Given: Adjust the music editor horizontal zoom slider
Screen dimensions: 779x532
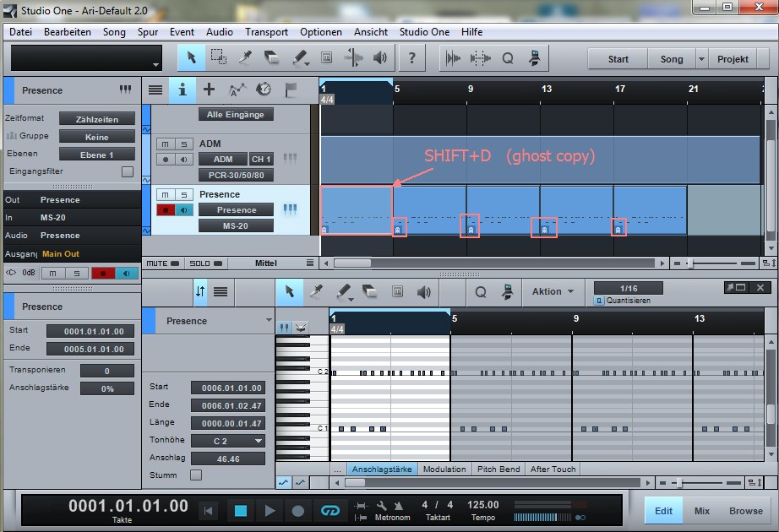Looking at the screenshot, I should click(678, 482).
